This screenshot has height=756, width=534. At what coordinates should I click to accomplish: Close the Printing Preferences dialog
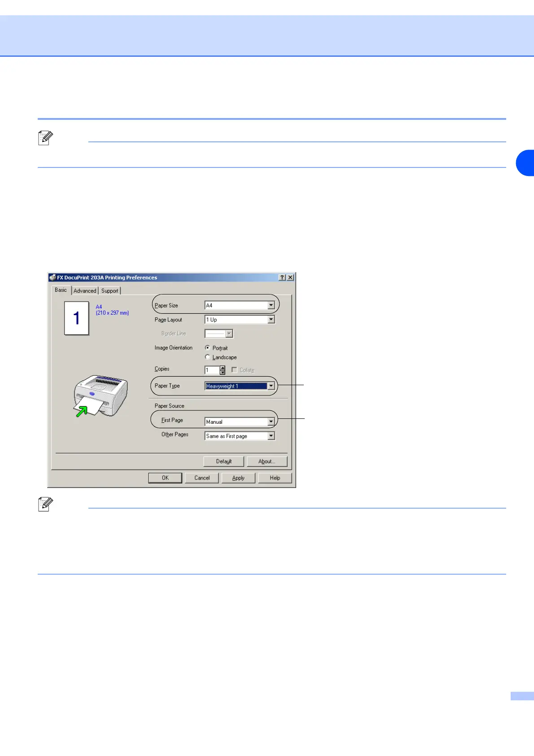tap(290, 277)
